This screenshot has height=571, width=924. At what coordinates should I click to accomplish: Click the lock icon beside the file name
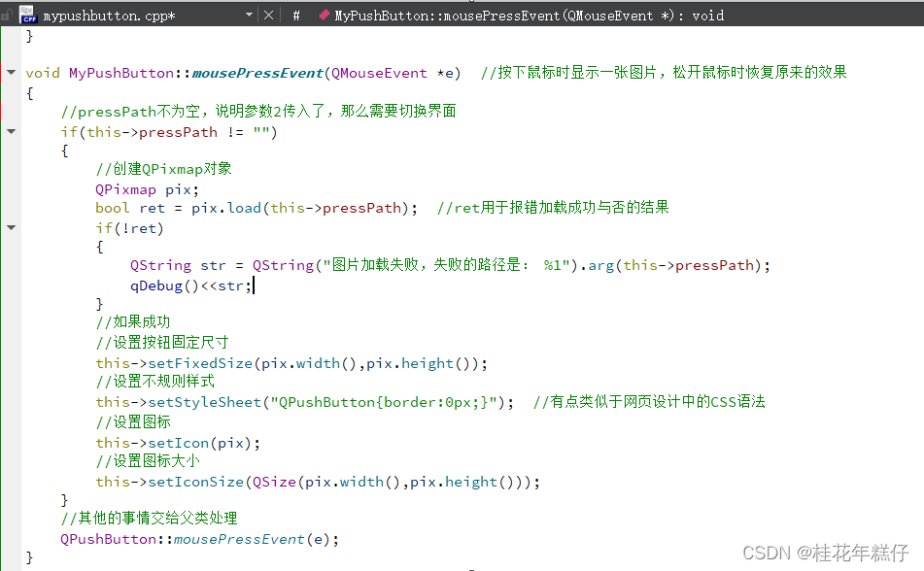pyautogui.click(x=7, y=15)
